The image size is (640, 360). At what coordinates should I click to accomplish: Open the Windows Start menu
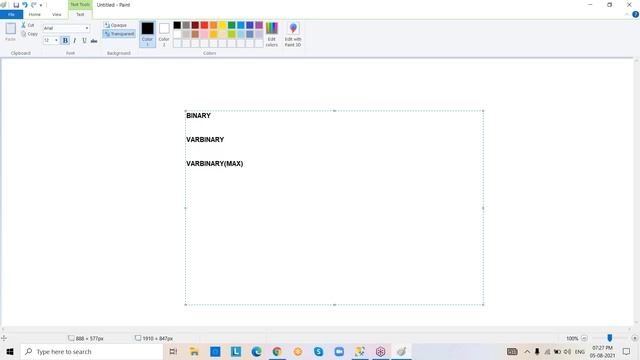coord(10,351)
